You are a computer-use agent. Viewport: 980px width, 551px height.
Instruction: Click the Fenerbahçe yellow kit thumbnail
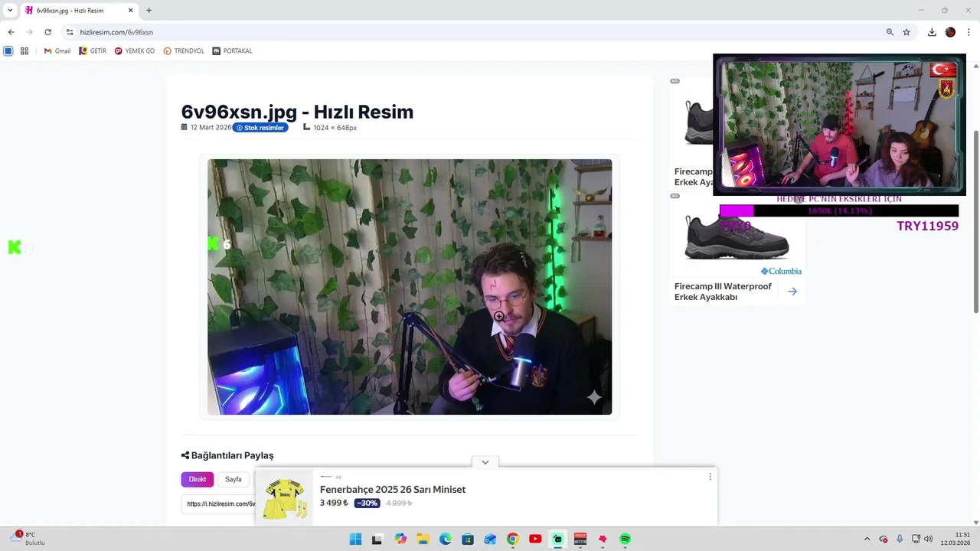285,497
